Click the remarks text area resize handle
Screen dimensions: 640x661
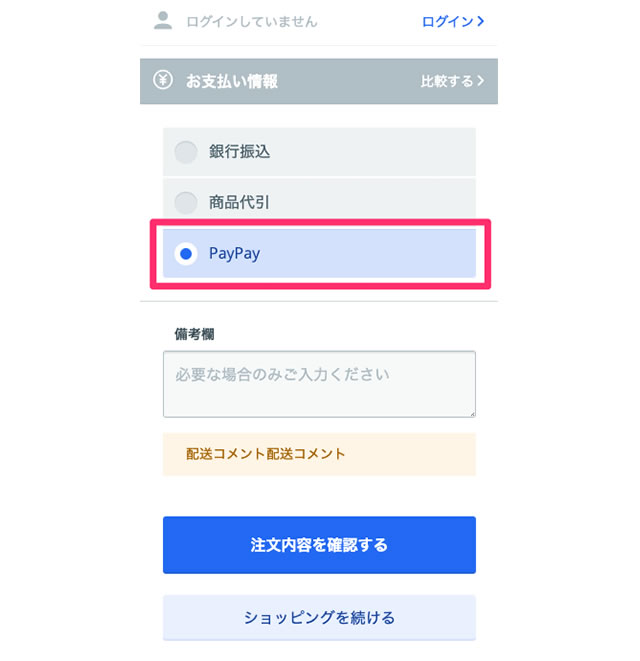click(x=471, y=412)
